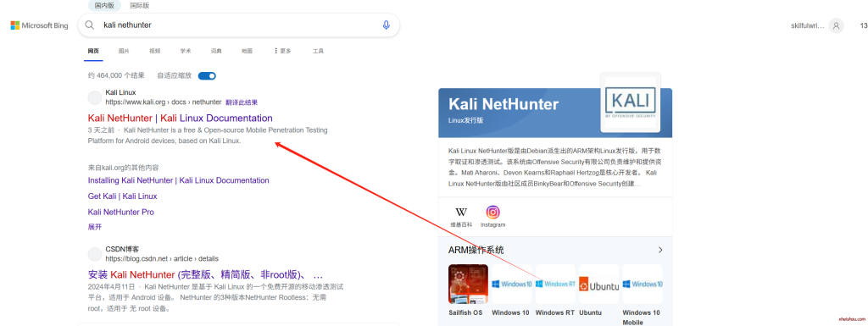Open the Windows 10 Mobile thumbnail card
The image size is (868, 326).
click(x=643, y=284)
